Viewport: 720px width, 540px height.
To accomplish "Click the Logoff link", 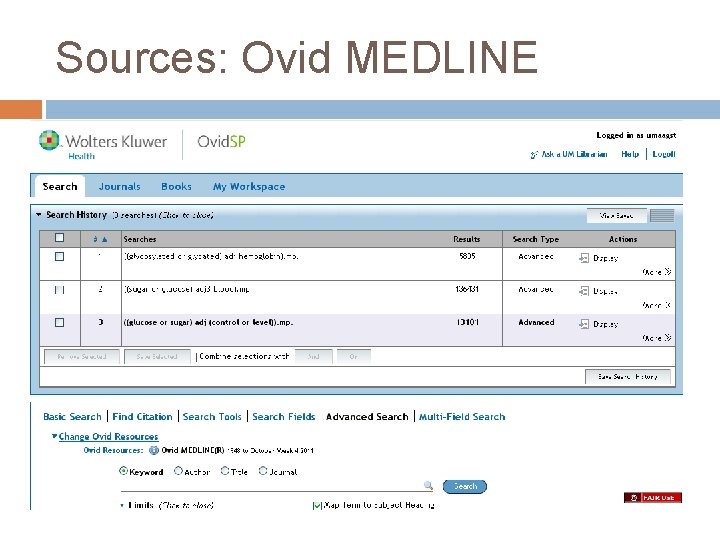I will [664, 154].
